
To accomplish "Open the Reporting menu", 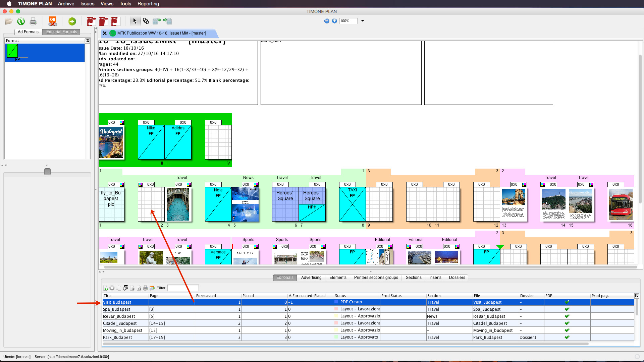I will tap(148, 4).
